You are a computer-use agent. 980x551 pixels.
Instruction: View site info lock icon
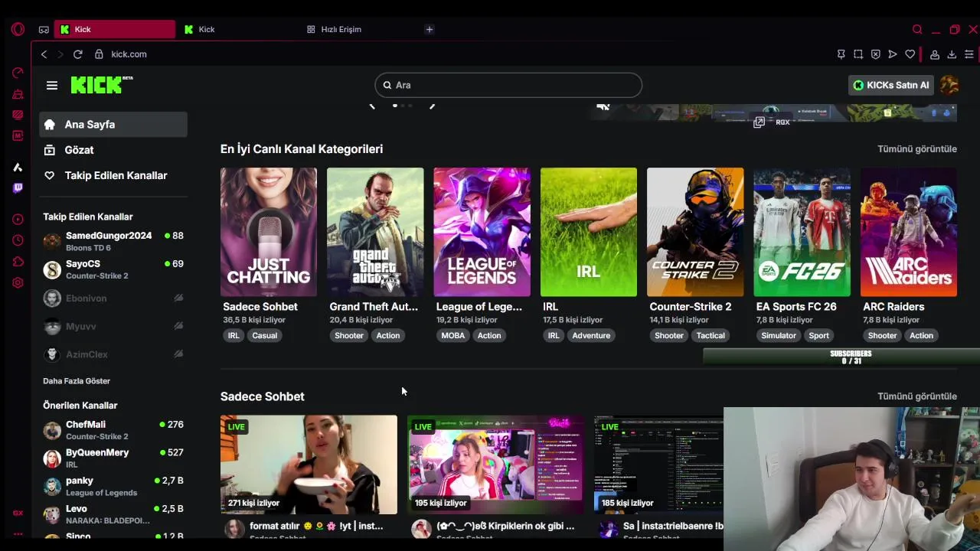click(x=99, y=54)
